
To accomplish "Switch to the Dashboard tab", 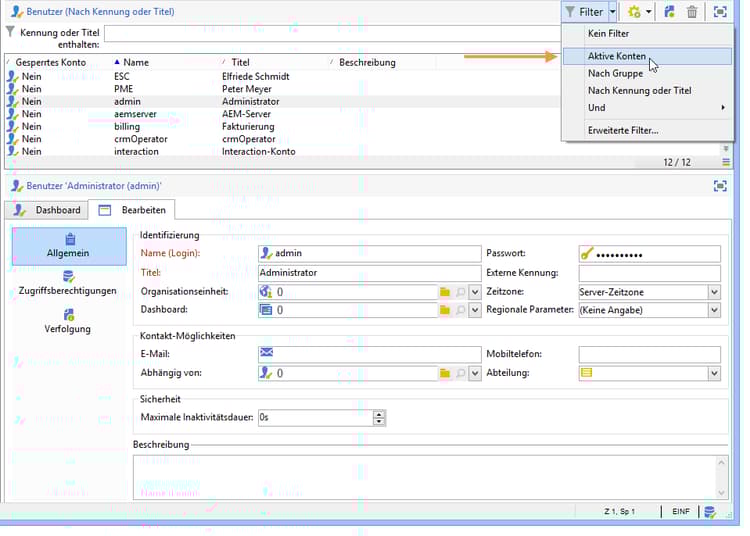I will coord(47,210).
